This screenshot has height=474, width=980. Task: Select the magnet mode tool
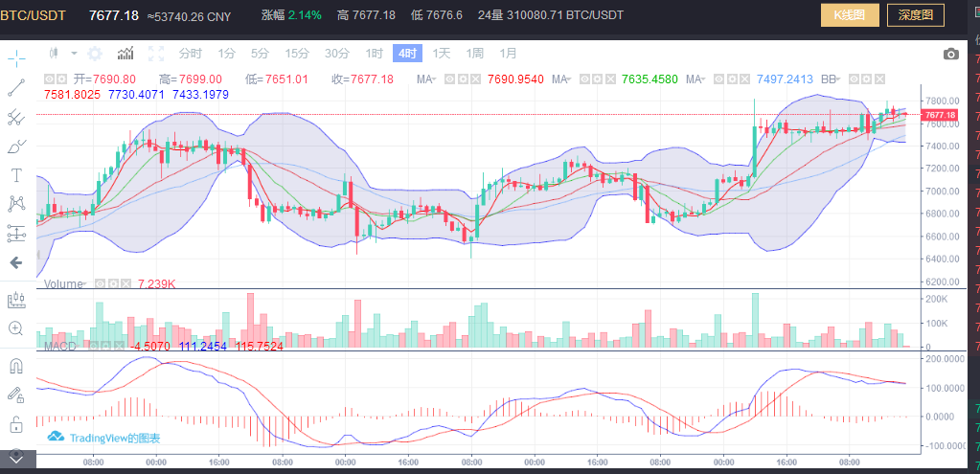click(16, 365)
